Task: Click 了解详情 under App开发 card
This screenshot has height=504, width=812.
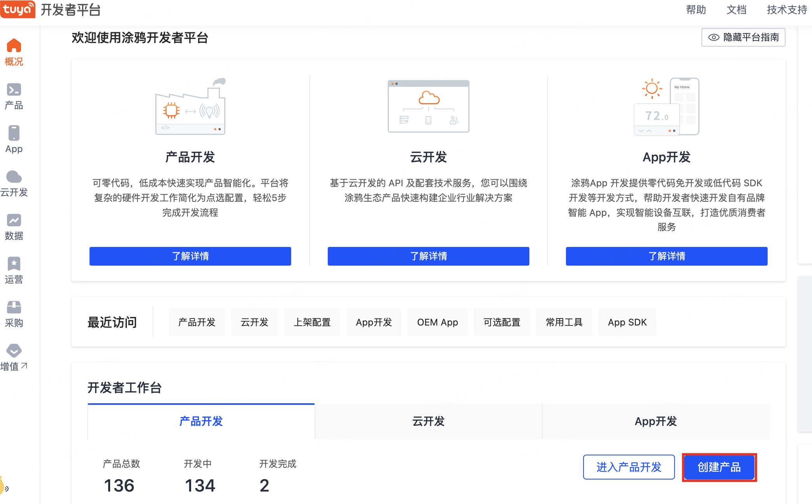Action: point(667,256)
